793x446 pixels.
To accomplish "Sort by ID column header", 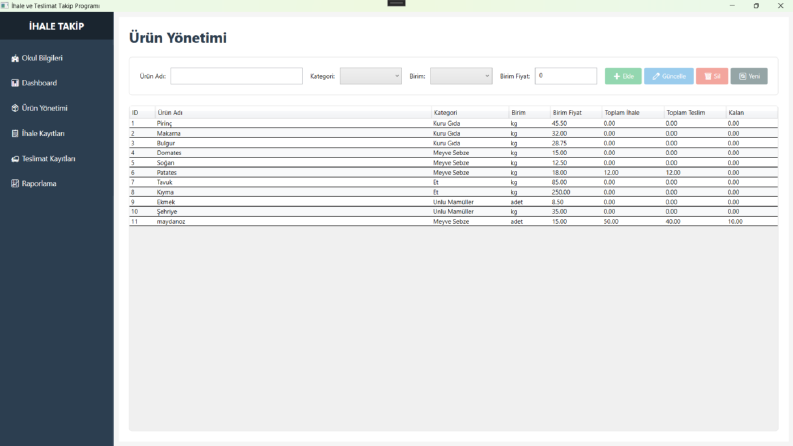I will pyautogui.click(x=142, y=113).
